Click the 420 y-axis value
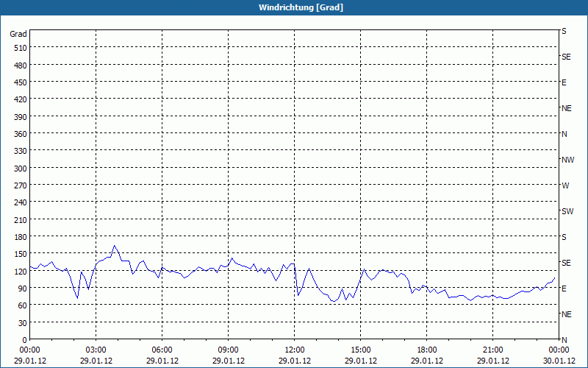The width and height of the screenshot is (588, 368). [x=21, y=99]
